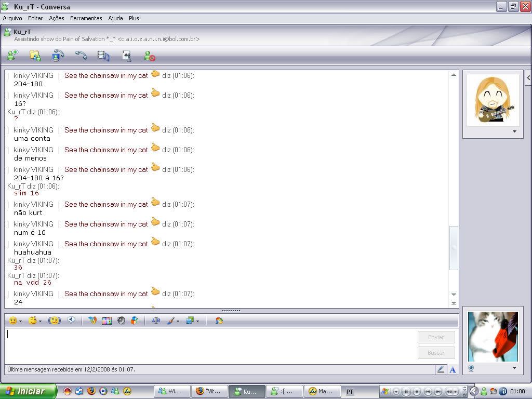This screenshot has width=532, height=399.
Task: Click the Buscar button
Action: click(x=436, y=353)
